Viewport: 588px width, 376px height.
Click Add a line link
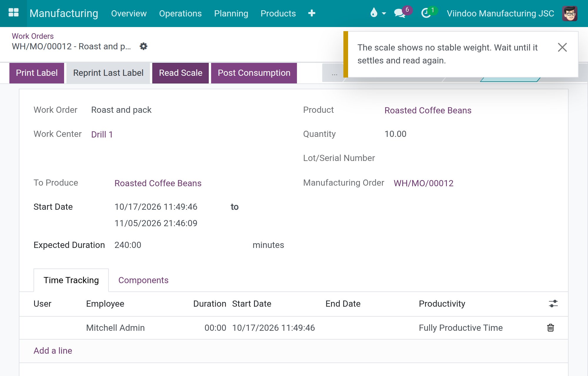coord(53,351)
